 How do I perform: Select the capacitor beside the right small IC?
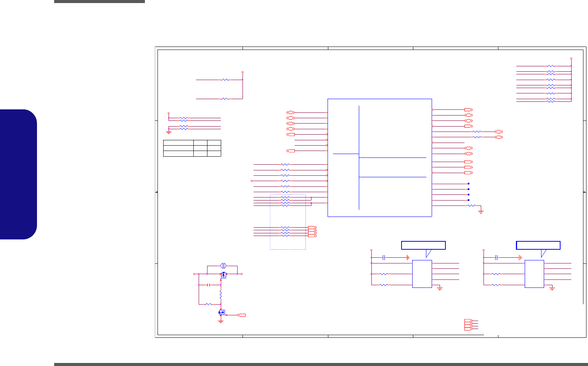coord(496,258)
